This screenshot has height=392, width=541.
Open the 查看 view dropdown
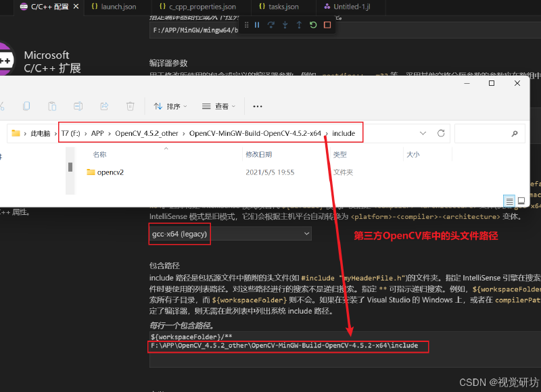[218, 106]
